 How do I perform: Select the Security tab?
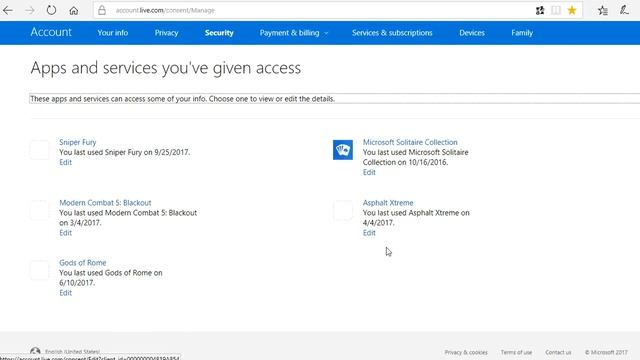tap(219, 33)
